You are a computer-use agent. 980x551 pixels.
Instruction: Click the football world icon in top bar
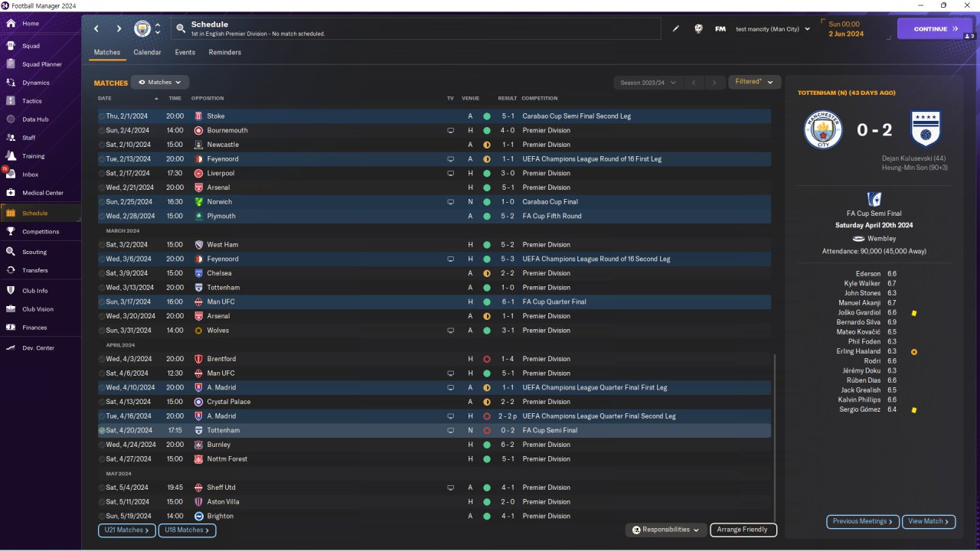point(698,29)
